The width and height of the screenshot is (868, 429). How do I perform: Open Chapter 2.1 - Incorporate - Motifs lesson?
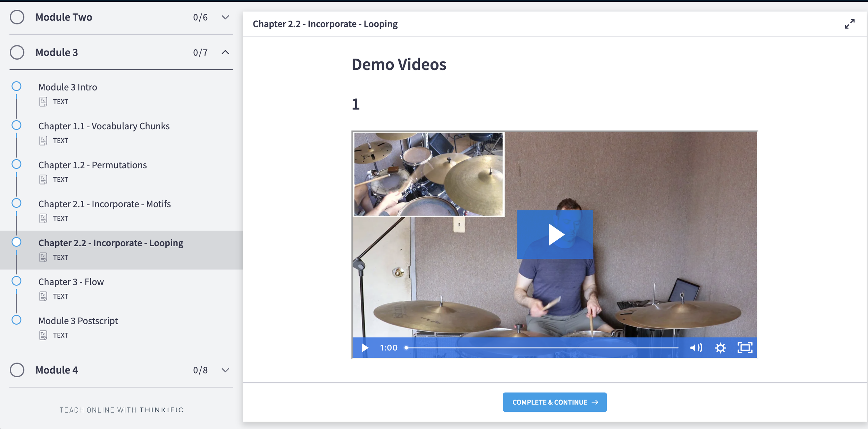(x=105, y=204)
